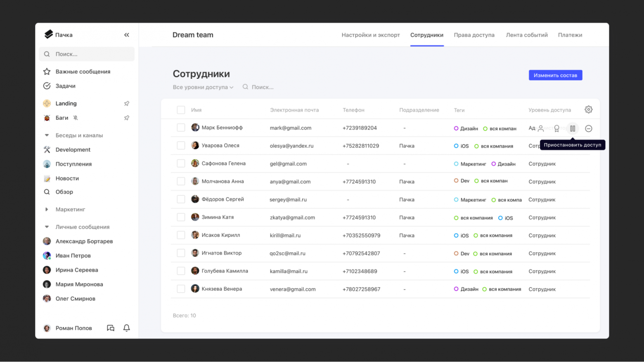Open the Лента событий tab
Image resolution: width=644 pixels, height=362 pixels.
pyautogui.click(x=527, y=35)
